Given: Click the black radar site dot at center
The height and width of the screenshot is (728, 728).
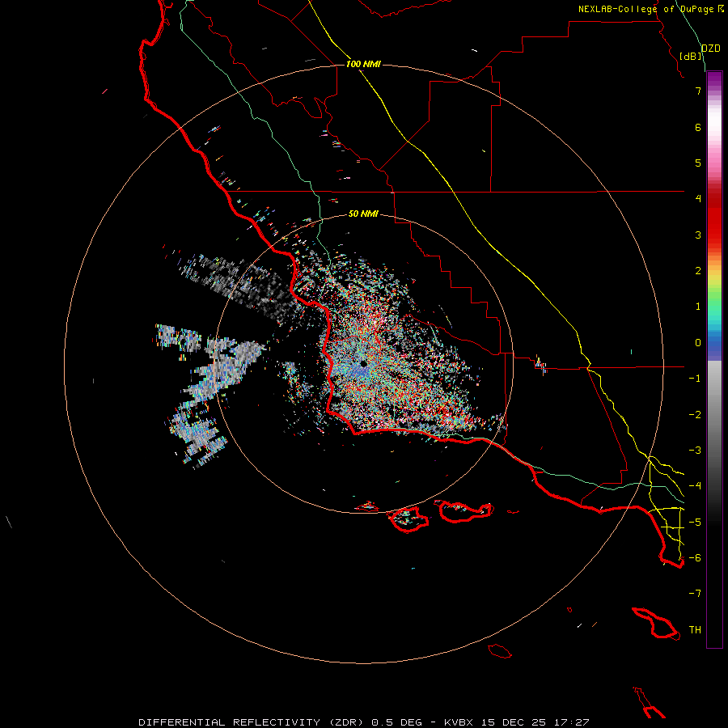Looking at the screenshot, I should (x=363, y=364).
